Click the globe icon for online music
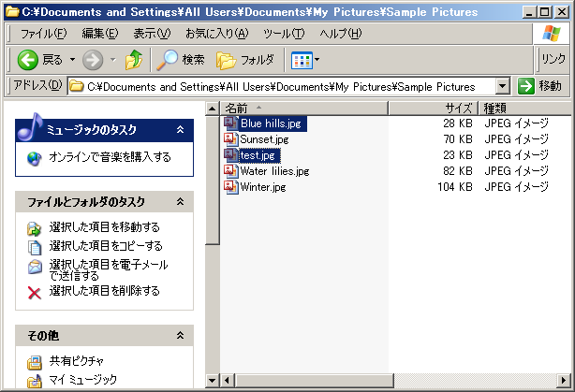Viewport: 575px width, 392px height. (x=35, y=158)
